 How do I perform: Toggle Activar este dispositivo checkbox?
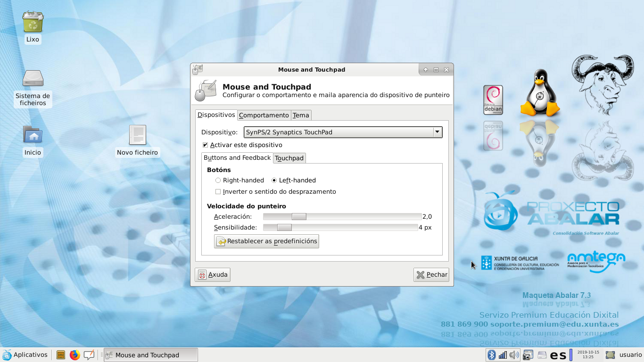tap(205, 145)
